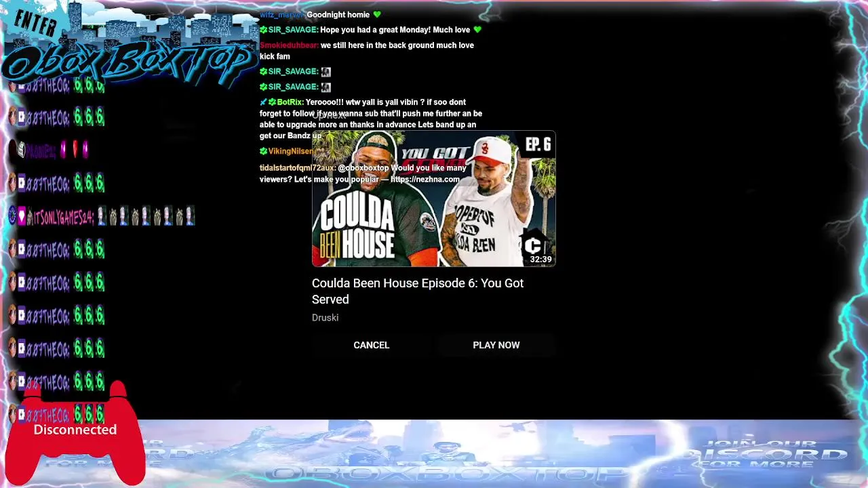The image size is (868, 488).
Task: Select the wifz_marvel 'Goodnight homie' message
Action: click(x=320, y=14)
